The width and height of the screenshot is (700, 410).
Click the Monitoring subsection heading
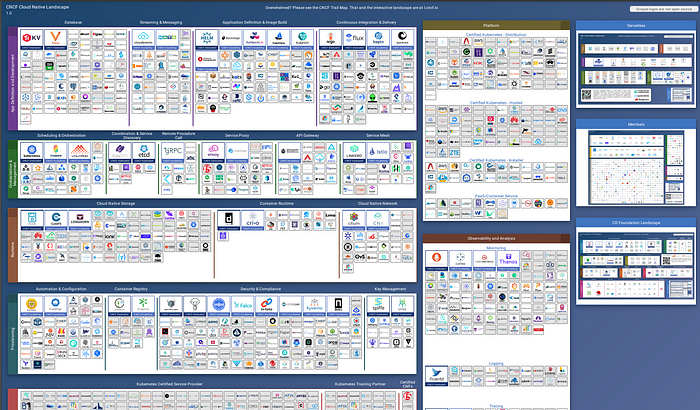click(x=496, y=247)
